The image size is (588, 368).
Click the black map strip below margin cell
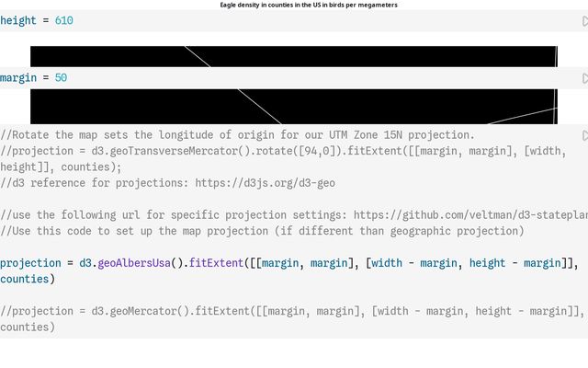(294, 106)
